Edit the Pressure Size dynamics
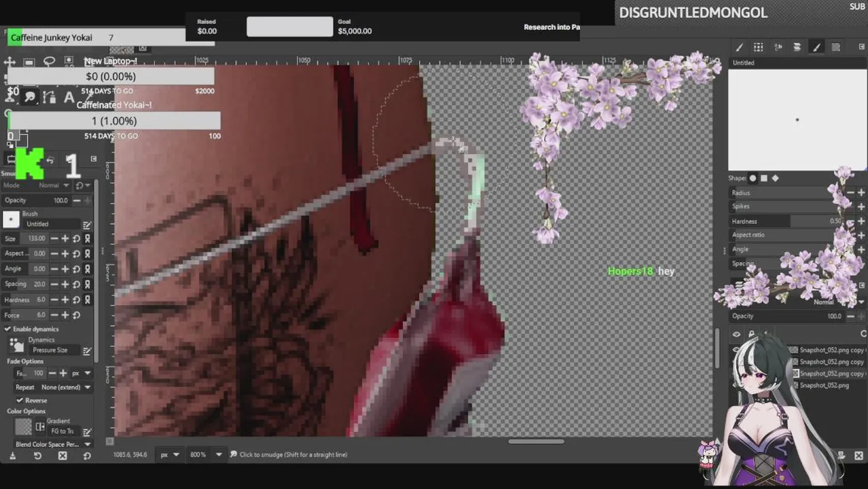Screen dimensions: 868x489 click(87, 350)
